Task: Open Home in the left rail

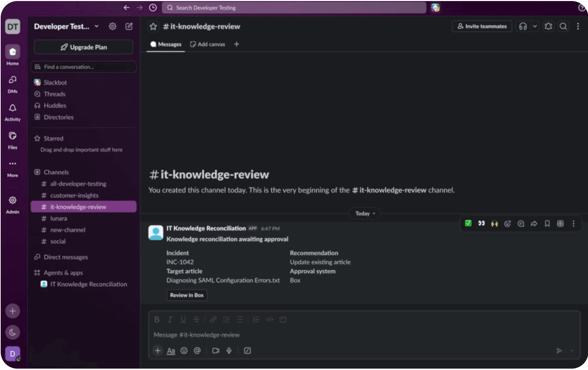Action: 13,55
